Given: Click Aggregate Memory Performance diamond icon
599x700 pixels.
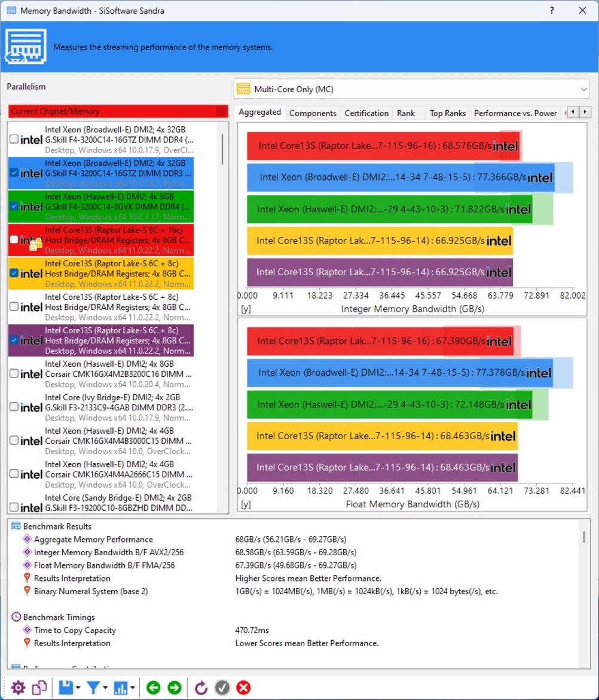Looking at the screenshot, I should pyautogui.click(x=27, y=539).
